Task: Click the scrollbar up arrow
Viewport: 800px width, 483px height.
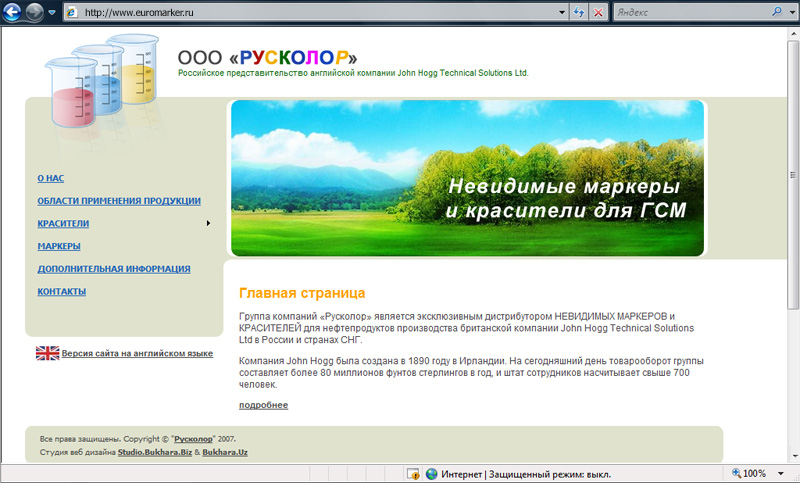Action: click(x=793, y=34)
